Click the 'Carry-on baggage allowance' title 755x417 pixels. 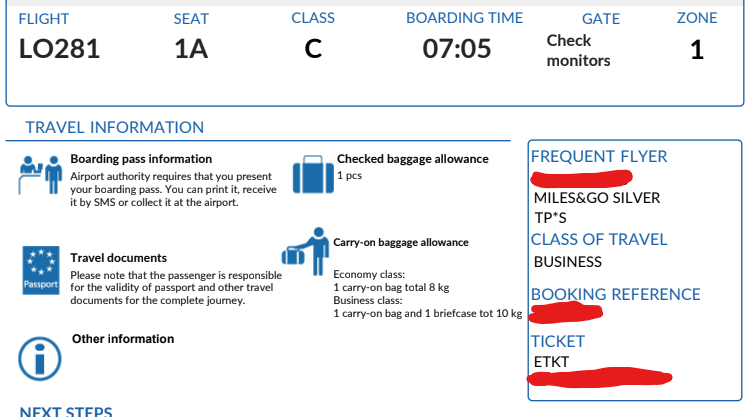pyautogui.click(x=400, y=242)
